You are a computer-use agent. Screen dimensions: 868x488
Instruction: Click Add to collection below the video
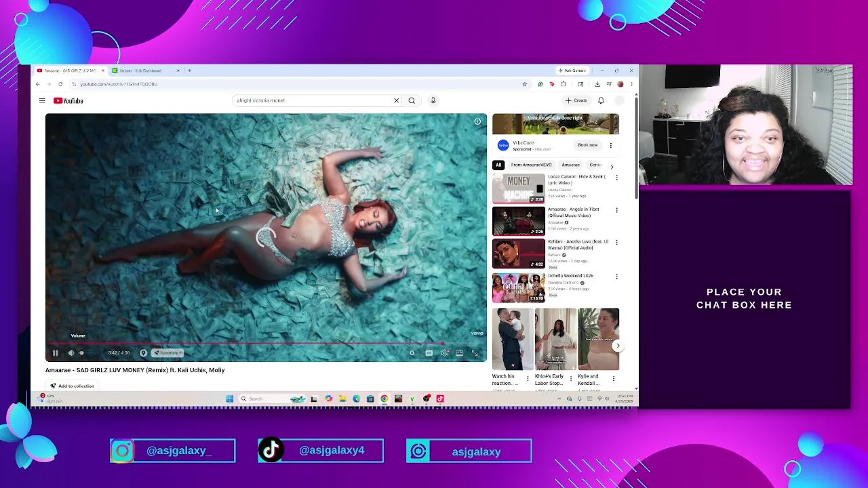tap(72, 386)
